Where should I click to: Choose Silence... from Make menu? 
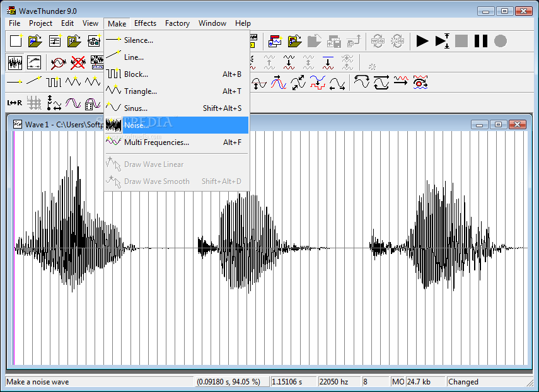coord(177,40)
